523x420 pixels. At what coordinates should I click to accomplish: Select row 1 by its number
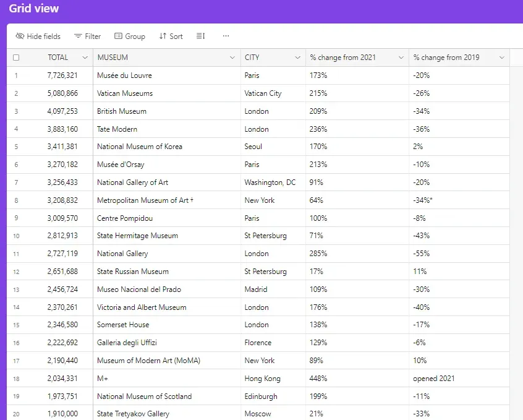click(16, 75)
